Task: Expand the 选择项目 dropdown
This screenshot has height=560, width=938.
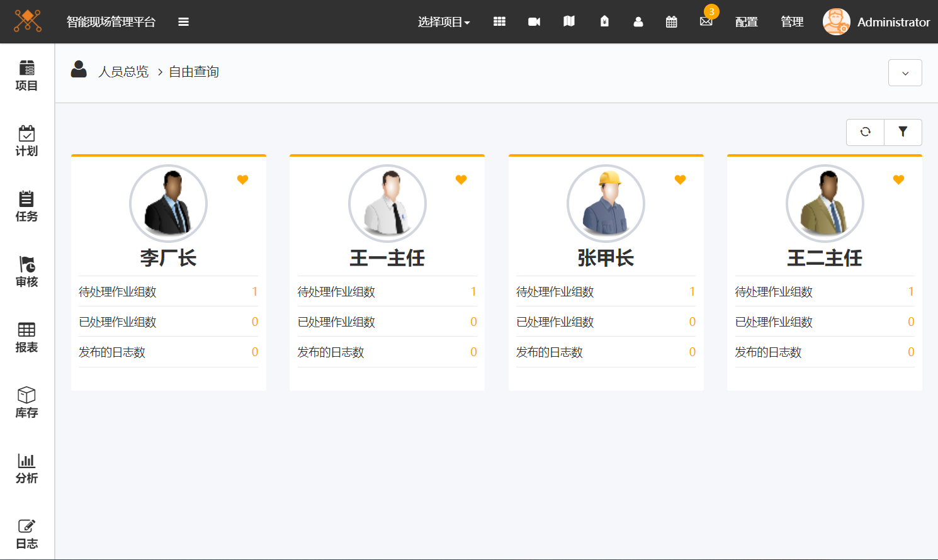Action: coord(443,22)
